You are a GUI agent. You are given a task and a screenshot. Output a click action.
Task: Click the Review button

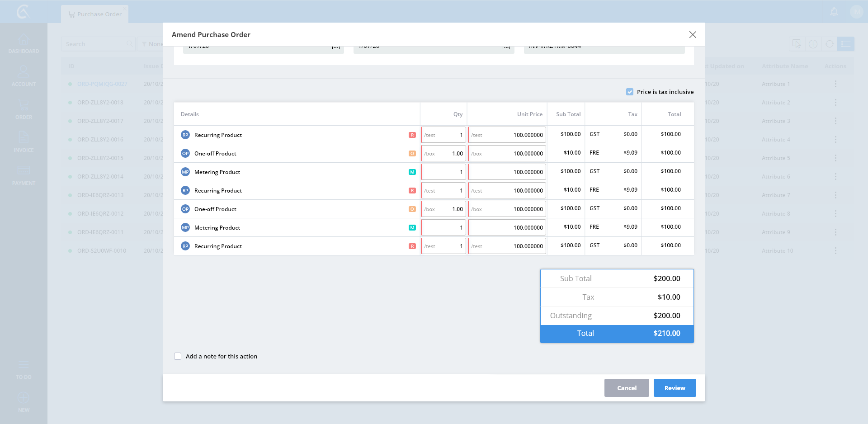tap(675, 388)
